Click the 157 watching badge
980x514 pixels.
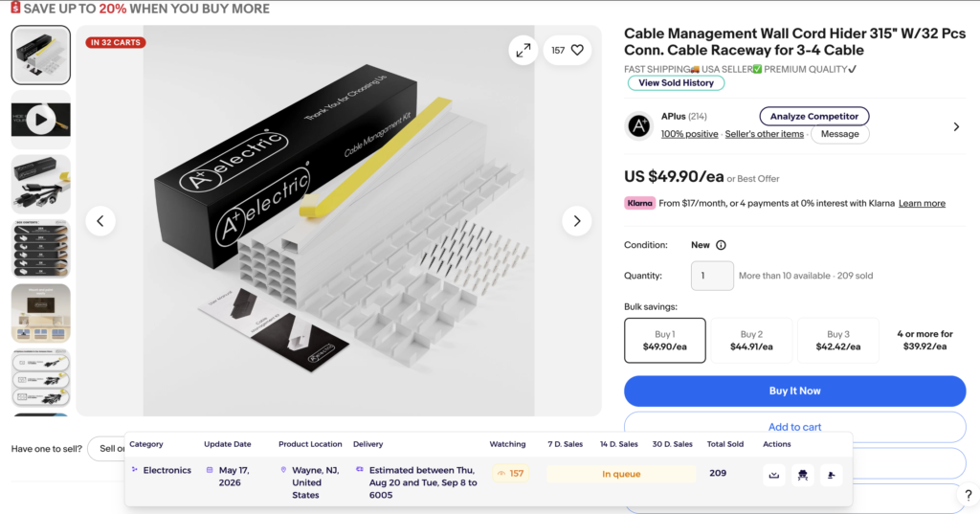510,474
